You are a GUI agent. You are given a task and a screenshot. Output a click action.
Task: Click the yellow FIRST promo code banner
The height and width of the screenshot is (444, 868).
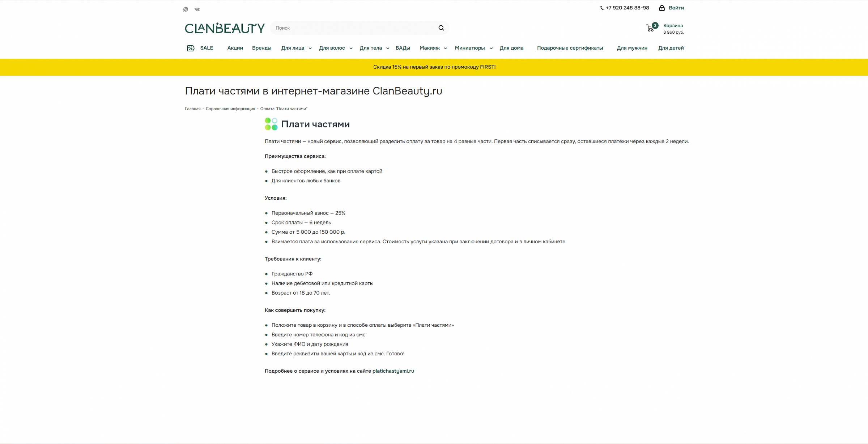(x=434, y=67)
